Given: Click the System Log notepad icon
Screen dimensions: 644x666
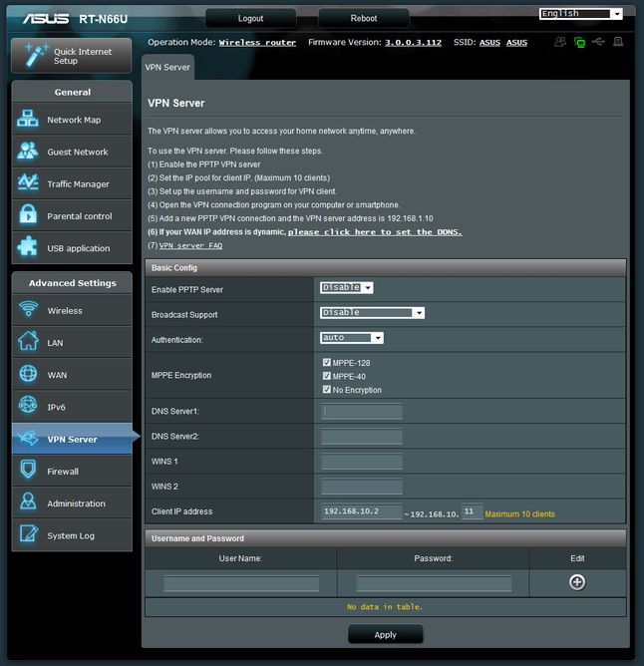Looking at the screenshot, I should click(29, 534).
